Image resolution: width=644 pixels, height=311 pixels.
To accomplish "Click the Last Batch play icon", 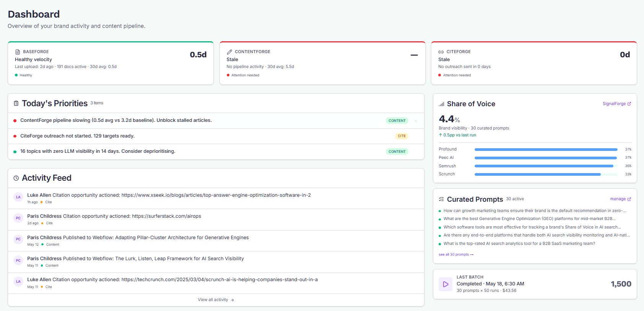I will pos(446,284).
